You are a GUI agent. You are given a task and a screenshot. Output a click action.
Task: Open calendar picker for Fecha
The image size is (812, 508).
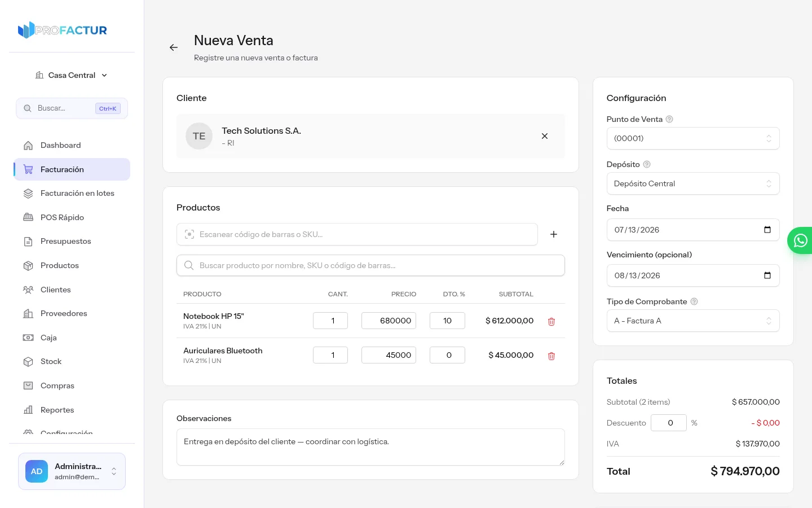tap(767, 230)
